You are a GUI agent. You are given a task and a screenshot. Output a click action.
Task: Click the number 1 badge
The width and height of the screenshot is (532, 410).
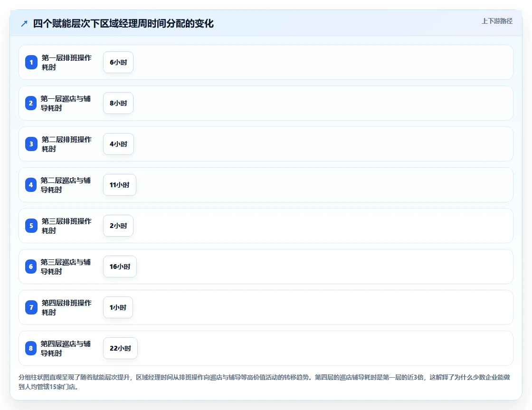click(31, 62)
